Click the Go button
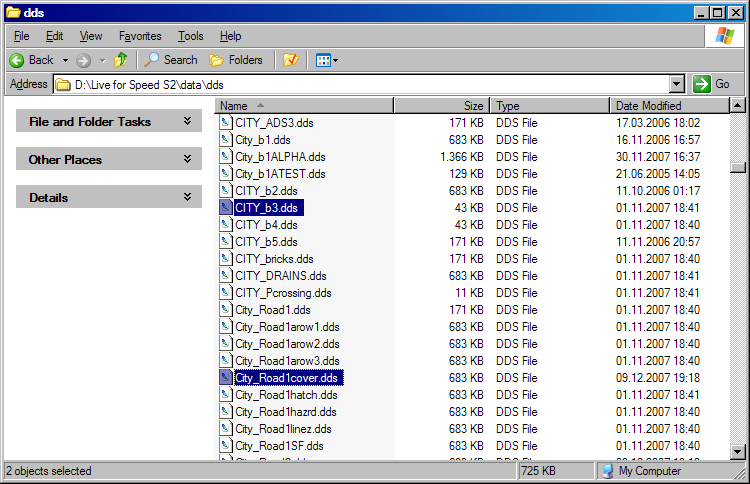 tap(712, 84)
